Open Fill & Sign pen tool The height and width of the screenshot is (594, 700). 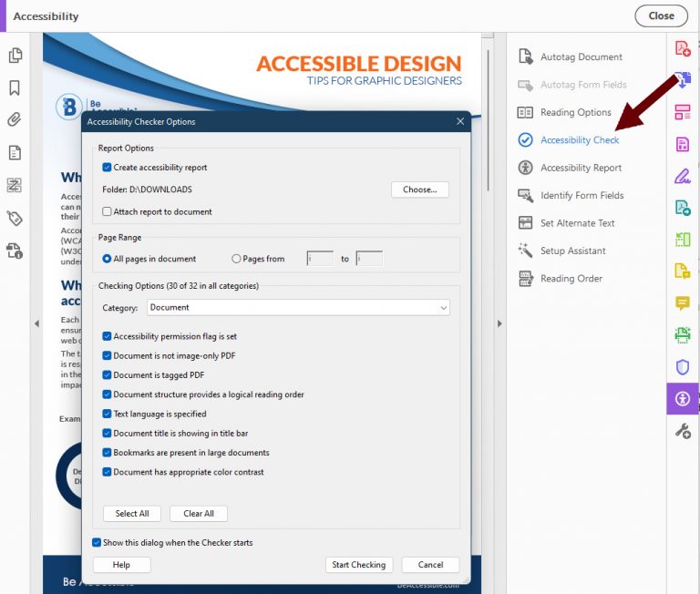point(683,176)
